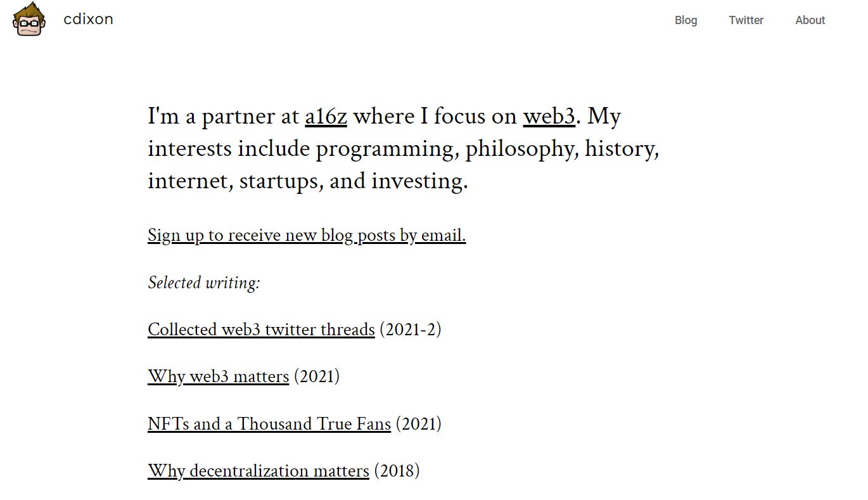
Task: Open Collected web3 twitter threads
Action: click(x=260, y=329)
